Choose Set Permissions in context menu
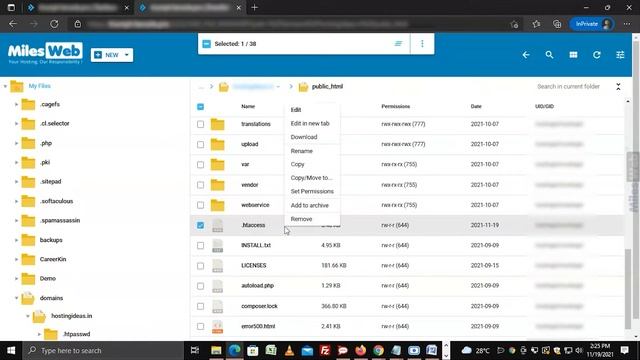This screenshot has width=640, height=360. coord(312,191)
